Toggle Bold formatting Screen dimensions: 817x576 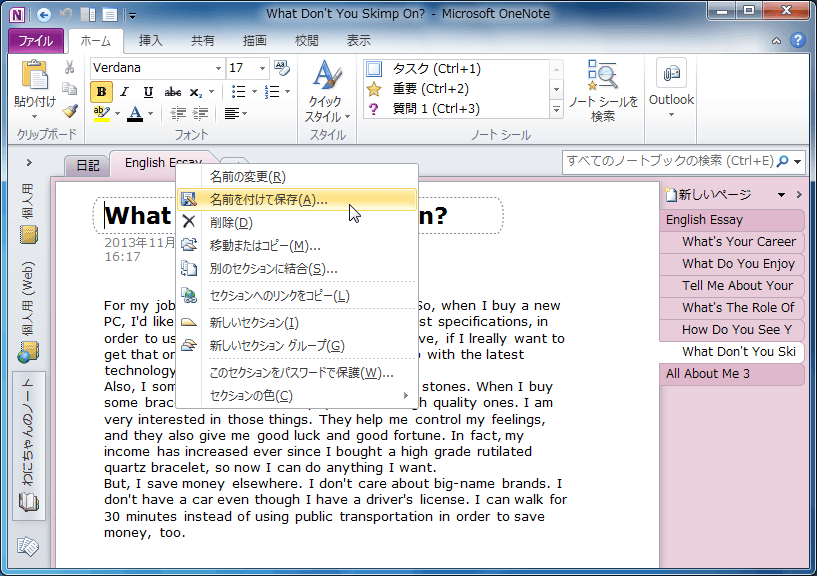point(101,92)
